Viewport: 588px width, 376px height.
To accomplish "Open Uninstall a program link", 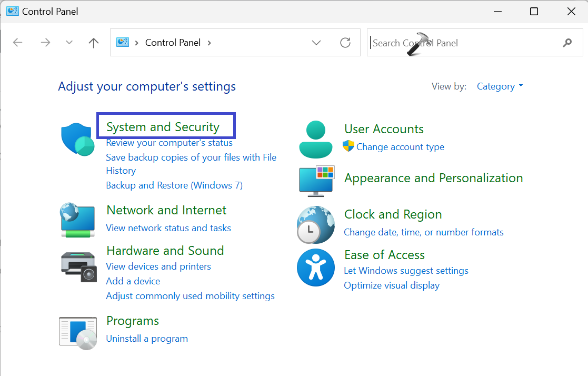I will [147, 339].
